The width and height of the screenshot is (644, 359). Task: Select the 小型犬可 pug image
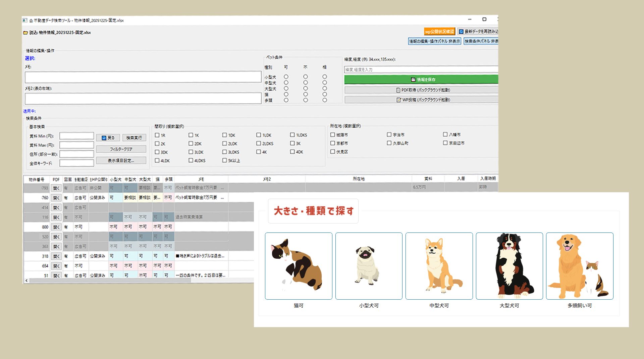[x=369, y=266]
